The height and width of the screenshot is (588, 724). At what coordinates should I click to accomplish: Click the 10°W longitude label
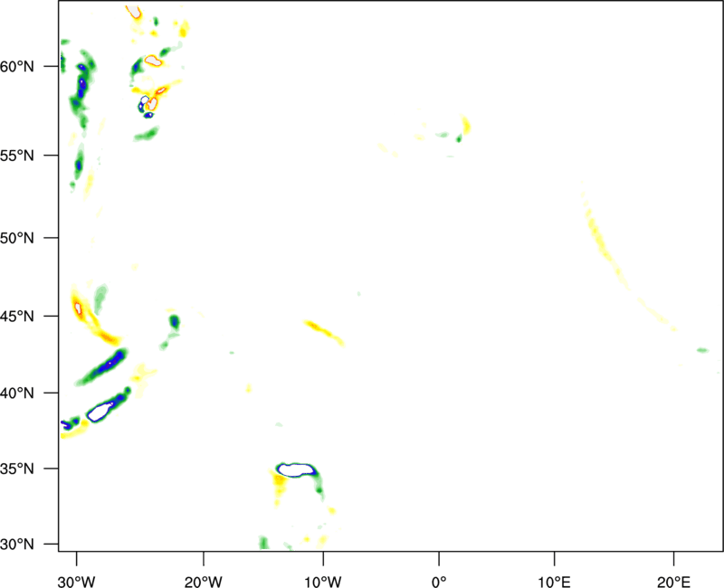click(x=323, y=582)
